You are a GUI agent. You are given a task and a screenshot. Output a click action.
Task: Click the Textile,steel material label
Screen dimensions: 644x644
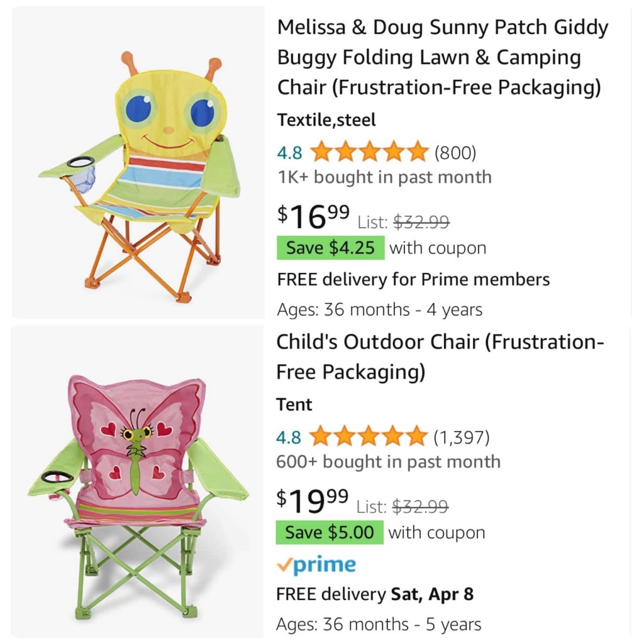[x=326, y=119]
